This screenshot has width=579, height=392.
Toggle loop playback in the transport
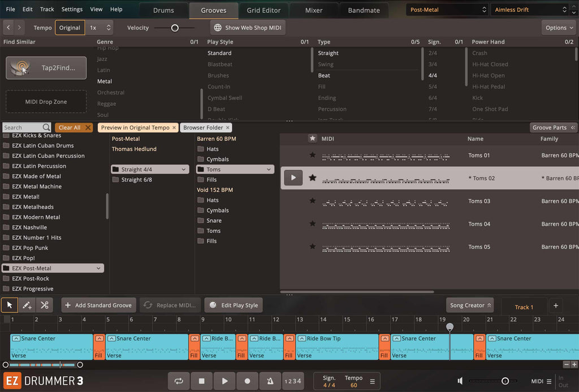click(179, 381)
